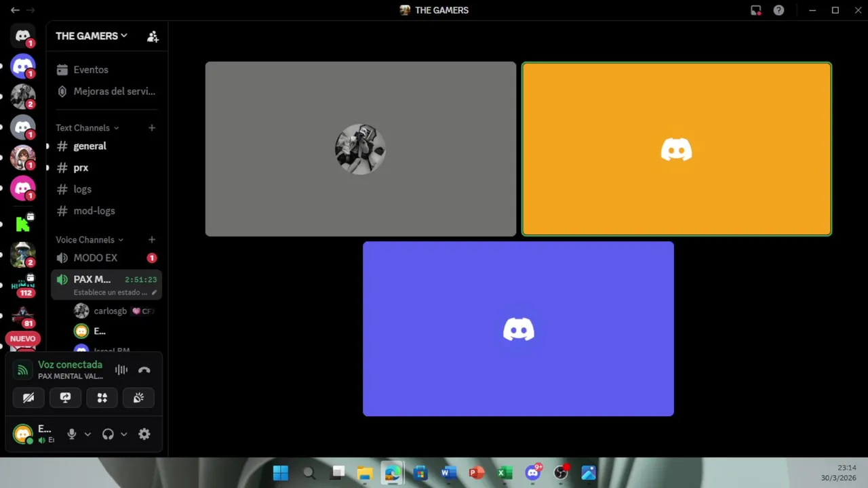Image resolution: width=868 pixels, height=488 pixels.
Task: Open the green K server icon
Action: coord(23,223)
